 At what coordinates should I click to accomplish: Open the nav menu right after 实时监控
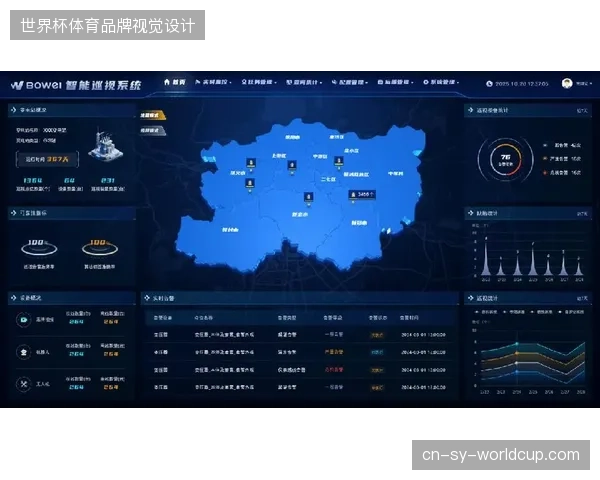point(259,82)
